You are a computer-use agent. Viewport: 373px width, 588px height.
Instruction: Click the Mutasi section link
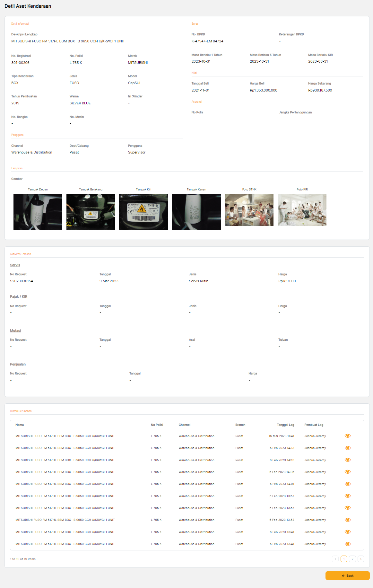tap(15, 331)
